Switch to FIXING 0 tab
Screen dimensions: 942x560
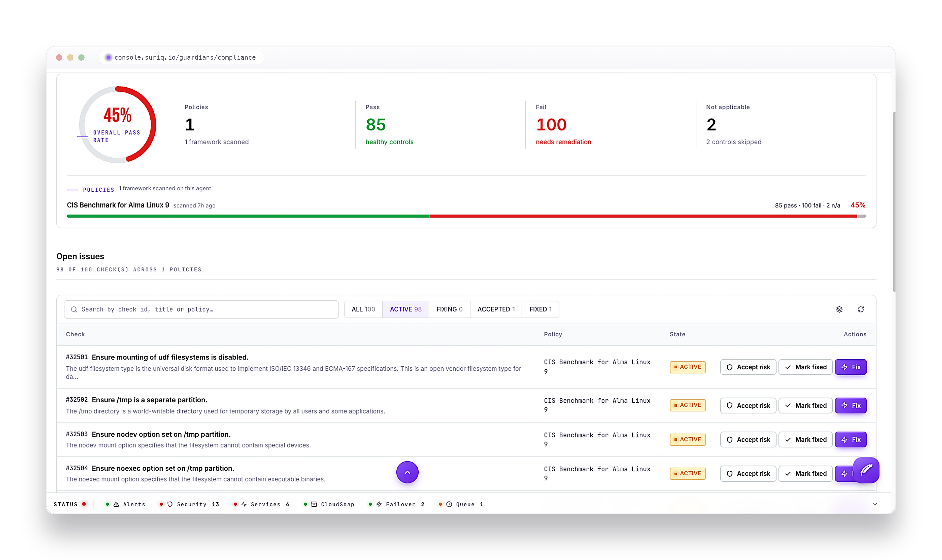click(x=449, y=309)
